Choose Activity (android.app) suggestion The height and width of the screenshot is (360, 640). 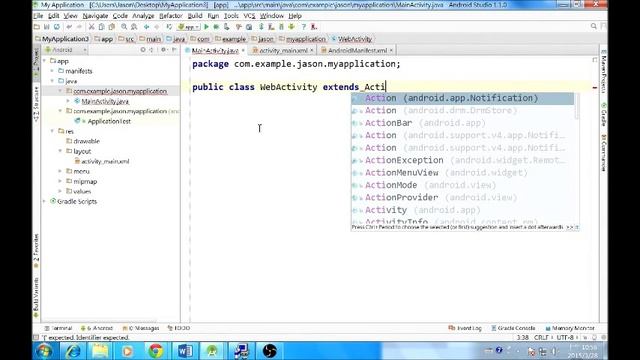(463, 210)
